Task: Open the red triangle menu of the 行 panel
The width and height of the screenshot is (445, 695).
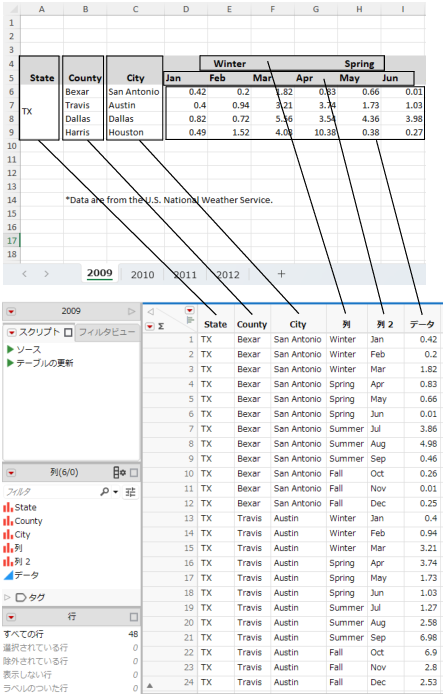Action: (x=11, y=617)
